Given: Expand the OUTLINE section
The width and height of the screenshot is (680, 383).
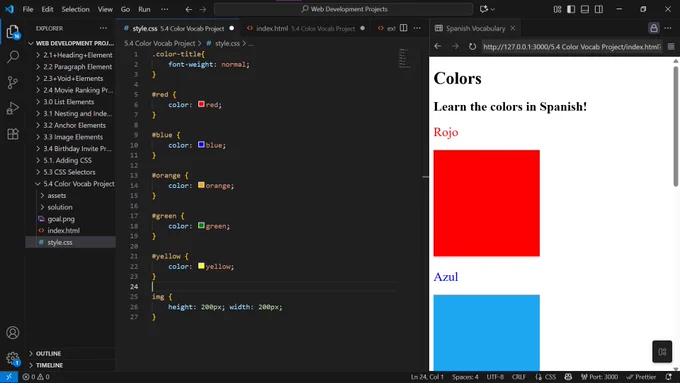Looking at the screenshot, I should click(48, 354).
